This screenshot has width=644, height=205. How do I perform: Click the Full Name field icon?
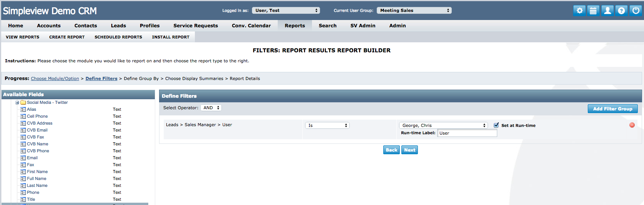23,179
